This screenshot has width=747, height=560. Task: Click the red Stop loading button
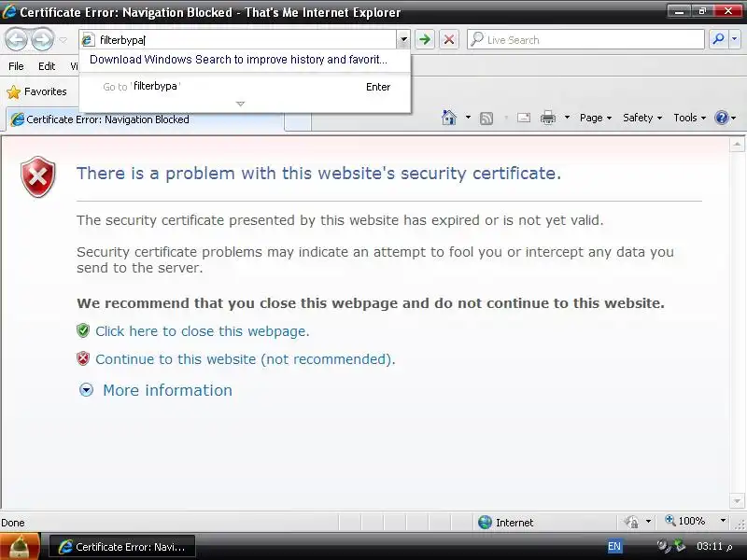449,39
